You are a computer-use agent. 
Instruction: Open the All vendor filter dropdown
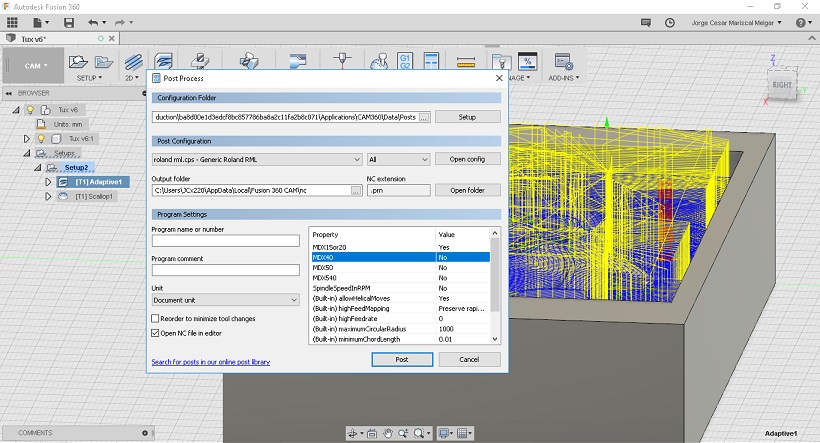coord(398,160)
